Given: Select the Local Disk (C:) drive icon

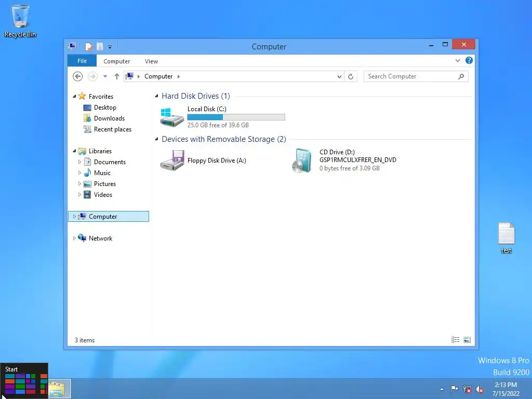Looking at the screenshot, I should tap(171, 117).
